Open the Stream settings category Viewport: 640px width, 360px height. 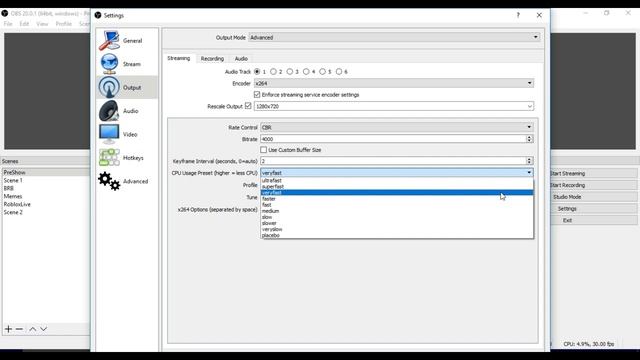pyautogui.click(x=127, y=64)
